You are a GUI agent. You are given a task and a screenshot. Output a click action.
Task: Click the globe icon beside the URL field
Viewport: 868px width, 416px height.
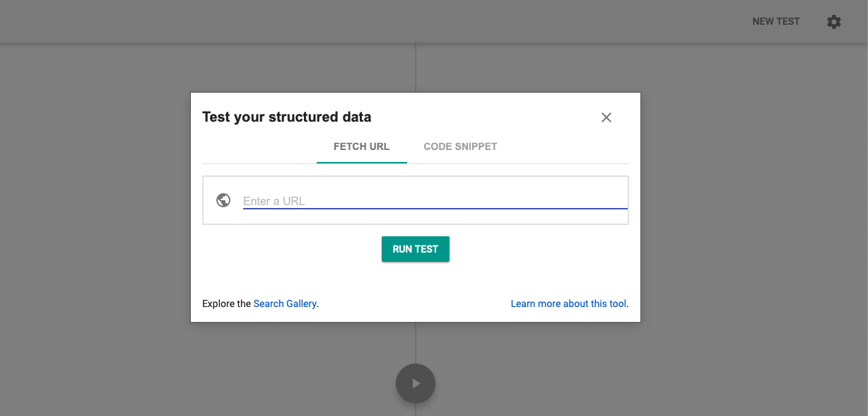[223, 200]
